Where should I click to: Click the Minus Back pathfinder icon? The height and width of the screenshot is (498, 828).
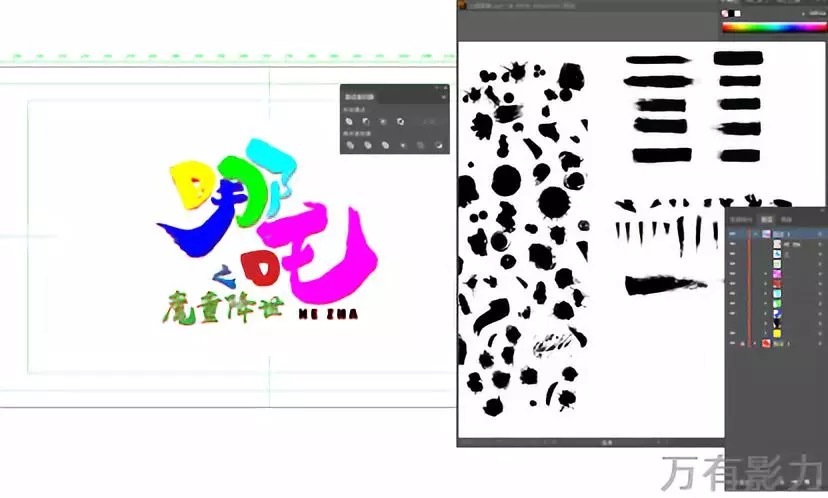click(438, 145)
